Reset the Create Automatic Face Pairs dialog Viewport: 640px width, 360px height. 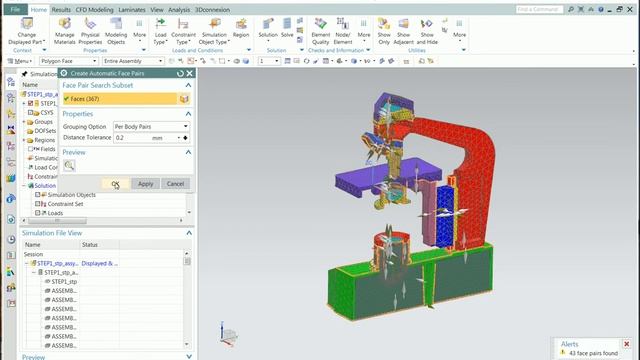tap(180, 73)
